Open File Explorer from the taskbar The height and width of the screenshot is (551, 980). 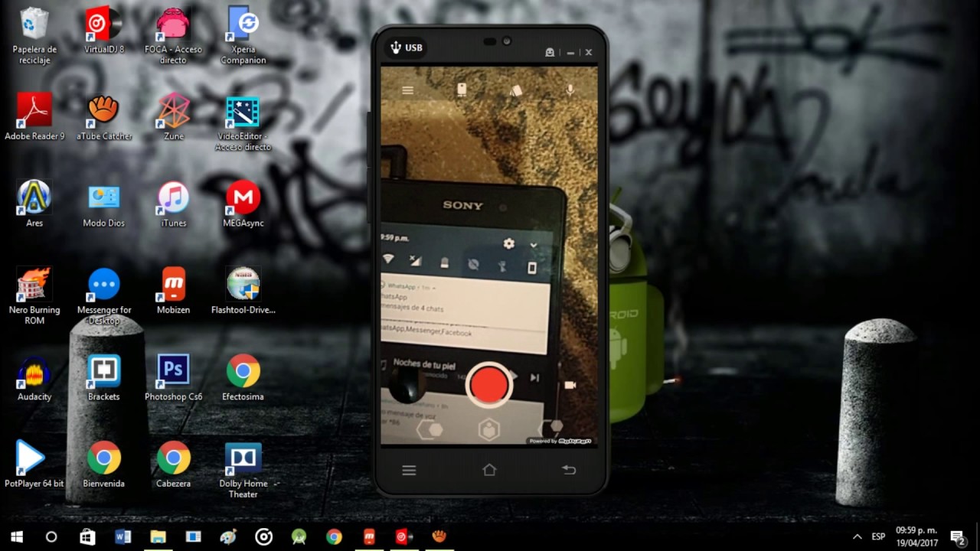click(158, 537)
